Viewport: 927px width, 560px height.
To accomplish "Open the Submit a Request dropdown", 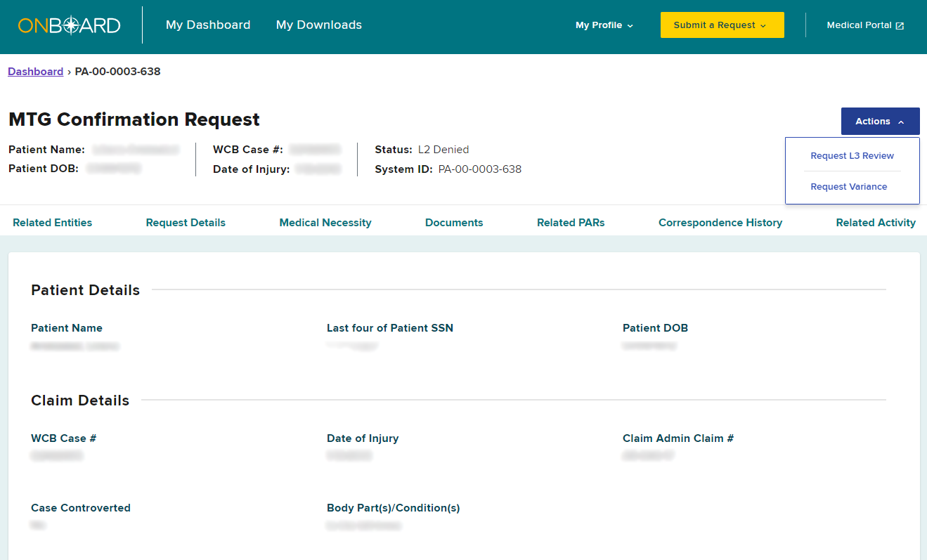I will pos(722,25).
